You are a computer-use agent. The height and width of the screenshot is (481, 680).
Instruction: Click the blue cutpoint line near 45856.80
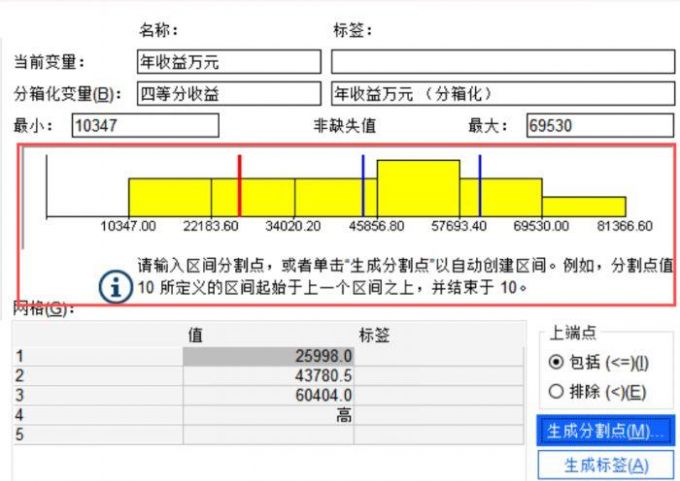pyautogui.click(x=363, y=186)
